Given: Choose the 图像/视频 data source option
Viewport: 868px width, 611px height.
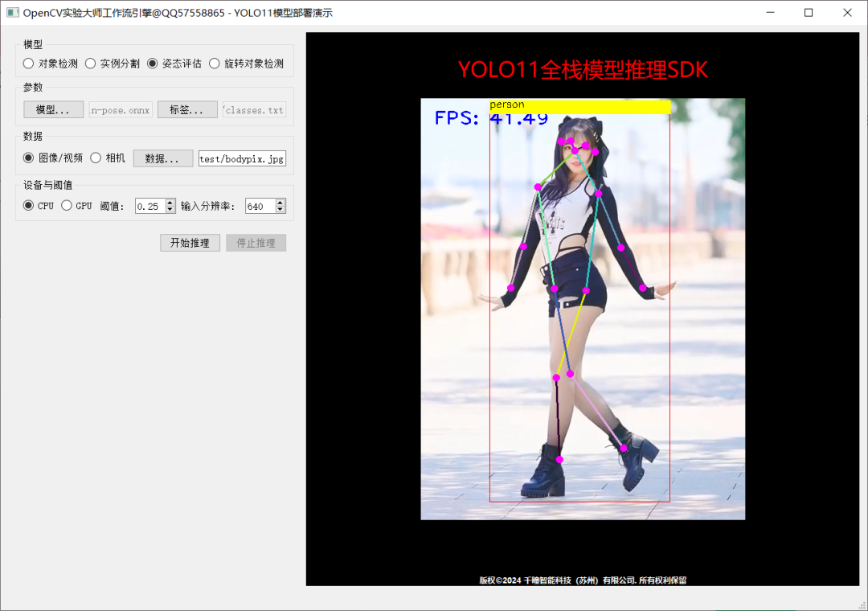Looking at the screenshot, I should 52,158.
